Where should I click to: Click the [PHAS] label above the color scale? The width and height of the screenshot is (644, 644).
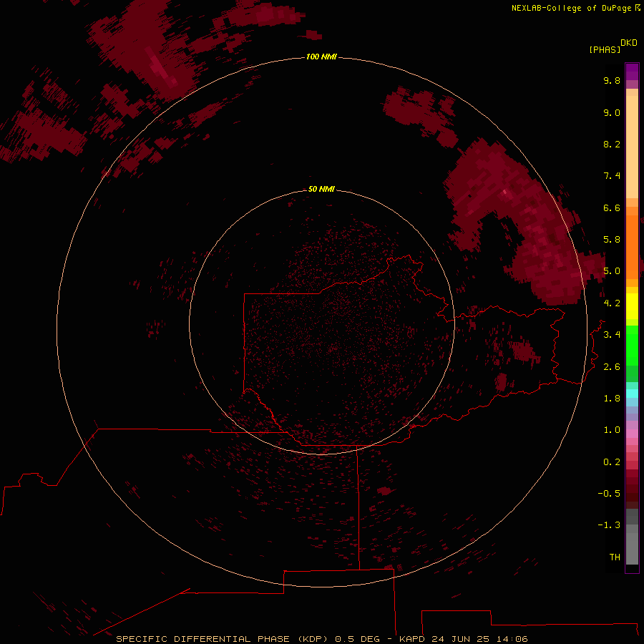pos(605,49)
